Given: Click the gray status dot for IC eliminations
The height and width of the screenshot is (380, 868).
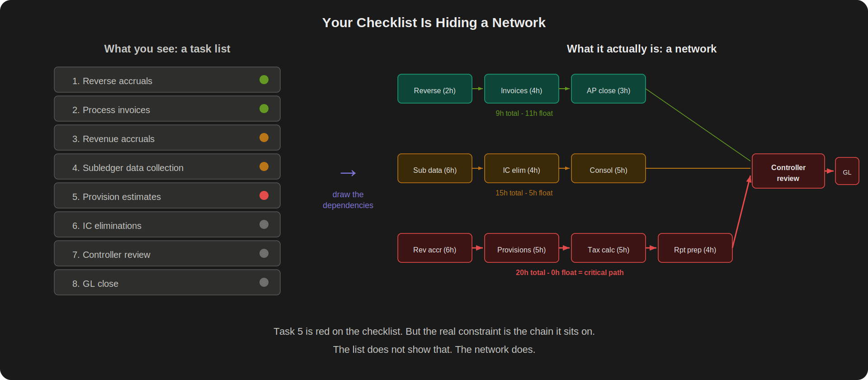Looking at the screenshot, I should coord(264,224).
